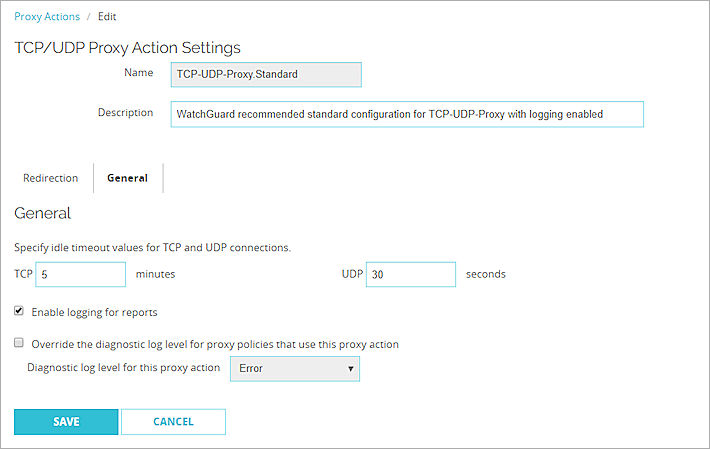Focus the Name input field
Image resolution: width=710 pixels, height=449 pixels.
(265, 74)
